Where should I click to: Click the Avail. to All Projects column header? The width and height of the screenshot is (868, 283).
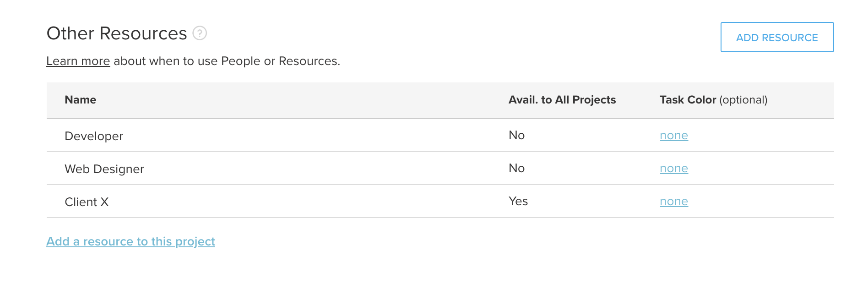562,100
